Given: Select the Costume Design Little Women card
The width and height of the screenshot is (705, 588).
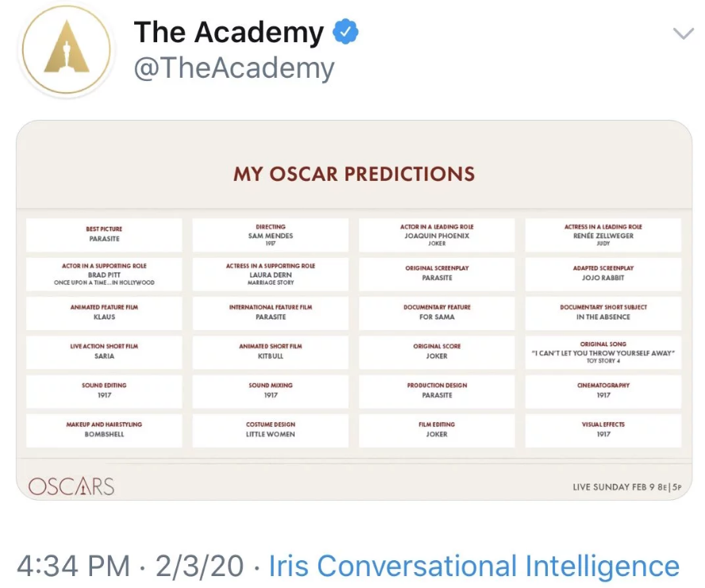Looking at the screenshot, I should (270, 430).
